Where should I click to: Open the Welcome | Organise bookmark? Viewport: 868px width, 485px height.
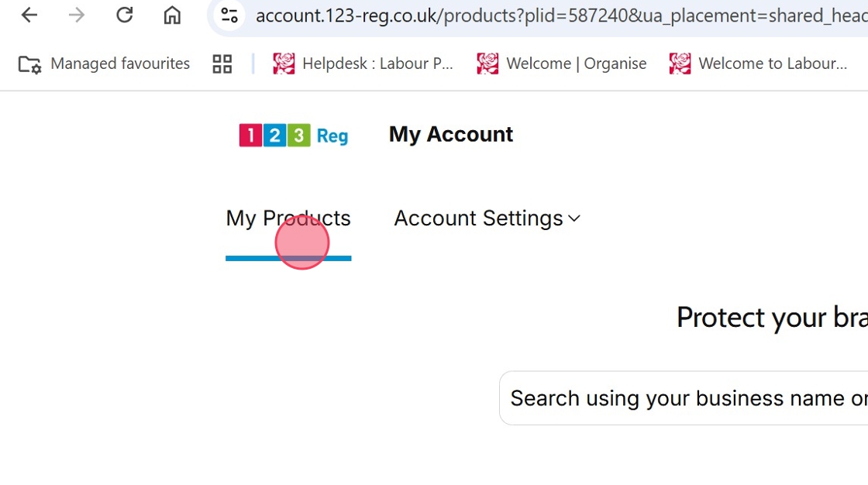[576, 64]
